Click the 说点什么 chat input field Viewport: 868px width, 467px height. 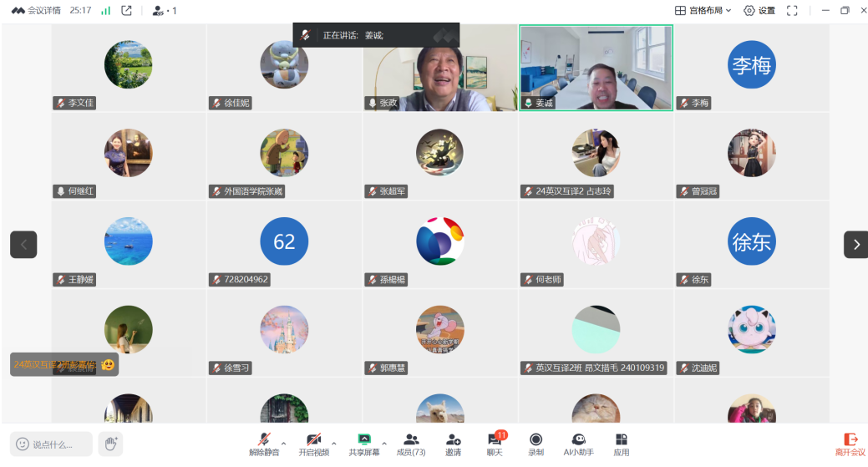coord(52,444)
